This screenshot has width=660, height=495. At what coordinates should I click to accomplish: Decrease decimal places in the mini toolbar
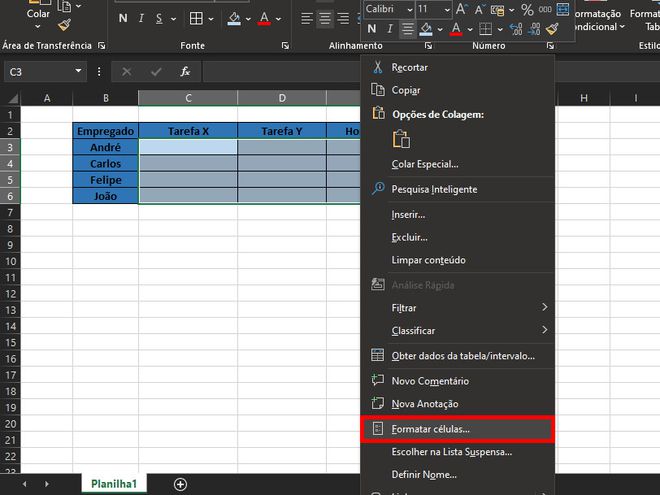point(534,29)
